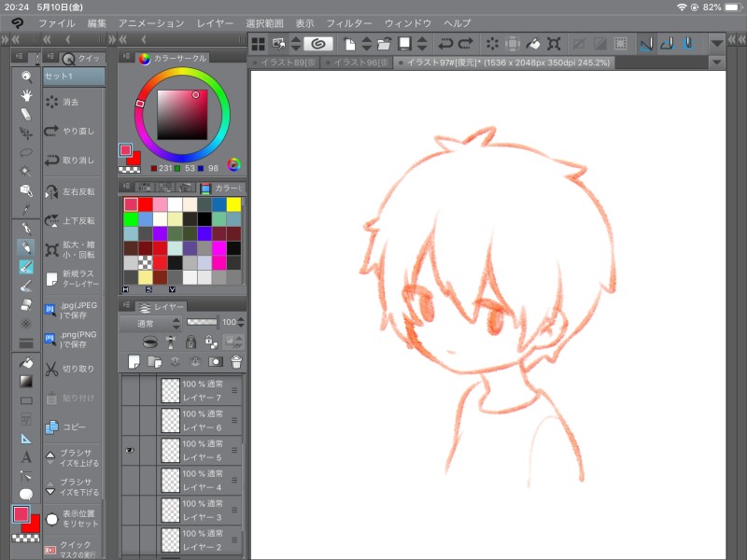Toggle visibility of レイヤー 3
This screenshot has height=560, width=747.
pyautogui.click(x=130, y=510)
